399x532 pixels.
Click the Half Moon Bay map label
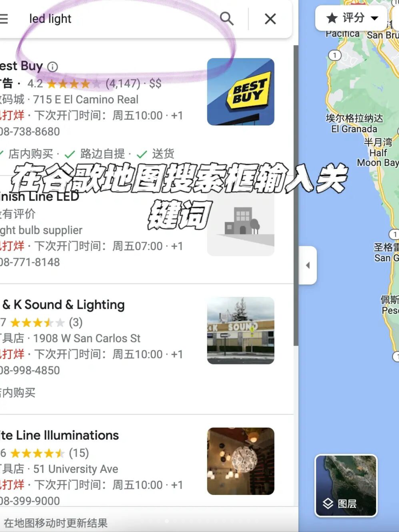tap(378, 153)
